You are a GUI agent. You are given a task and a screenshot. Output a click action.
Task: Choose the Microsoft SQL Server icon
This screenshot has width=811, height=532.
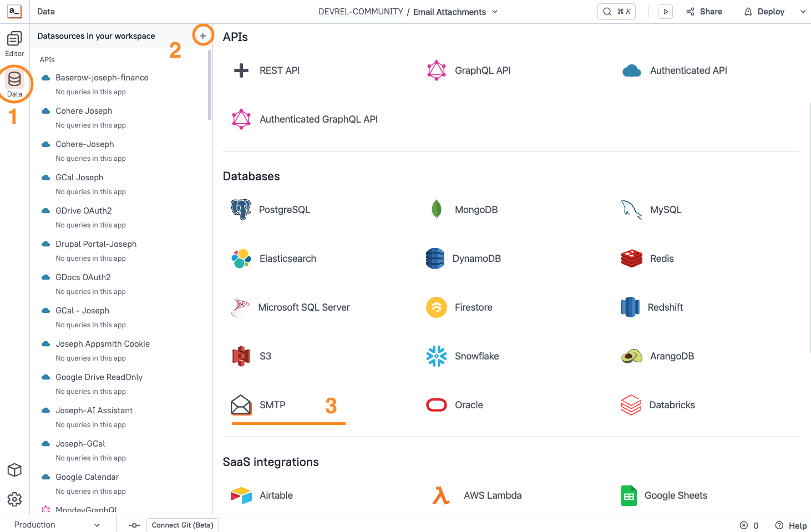[240, 307]
